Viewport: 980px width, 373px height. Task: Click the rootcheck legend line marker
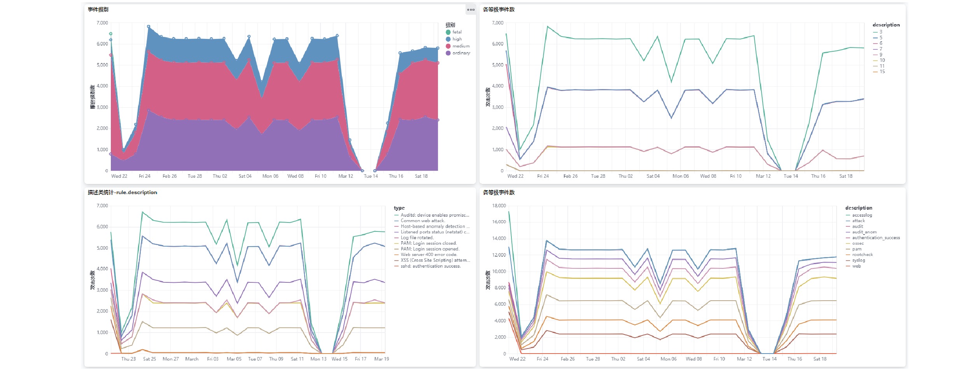point(848,255)
